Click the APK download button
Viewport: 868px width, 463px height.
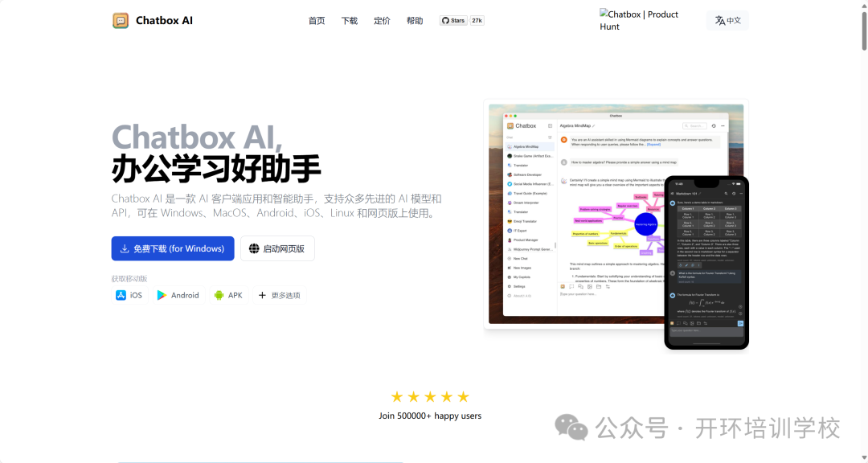point(228,295)
